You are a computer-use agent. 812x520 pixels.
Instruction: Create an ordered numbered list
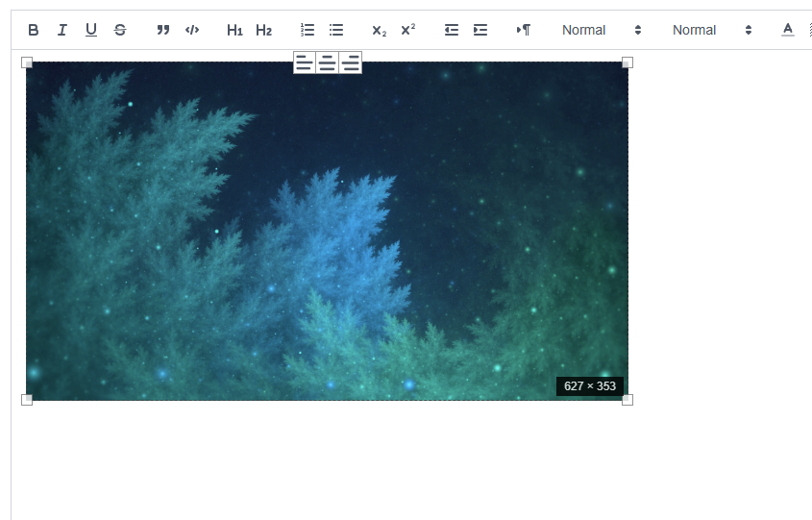308,30
